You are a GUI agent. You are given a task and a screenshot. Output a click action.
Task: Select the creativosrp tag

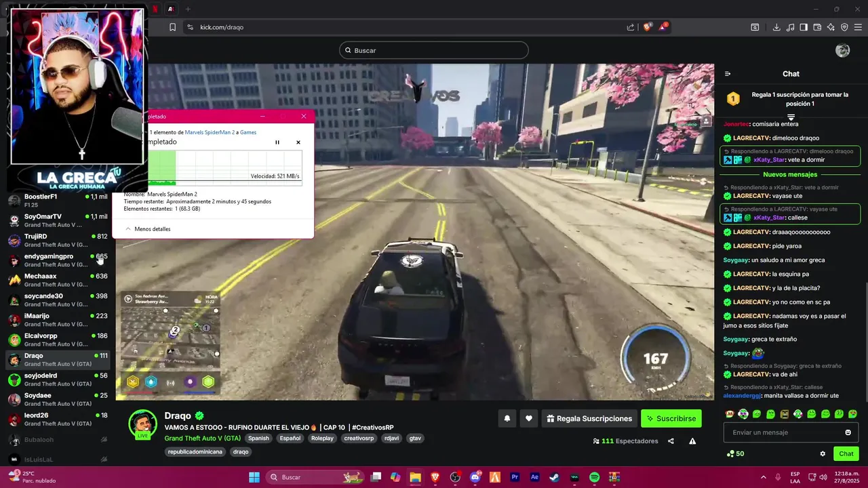(x=359, y=439)
